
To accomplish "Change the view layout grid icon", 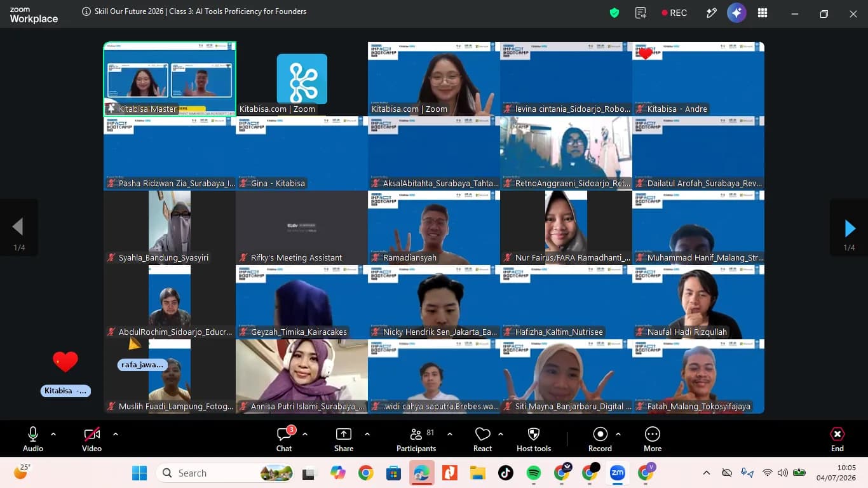I will (763, 13).
